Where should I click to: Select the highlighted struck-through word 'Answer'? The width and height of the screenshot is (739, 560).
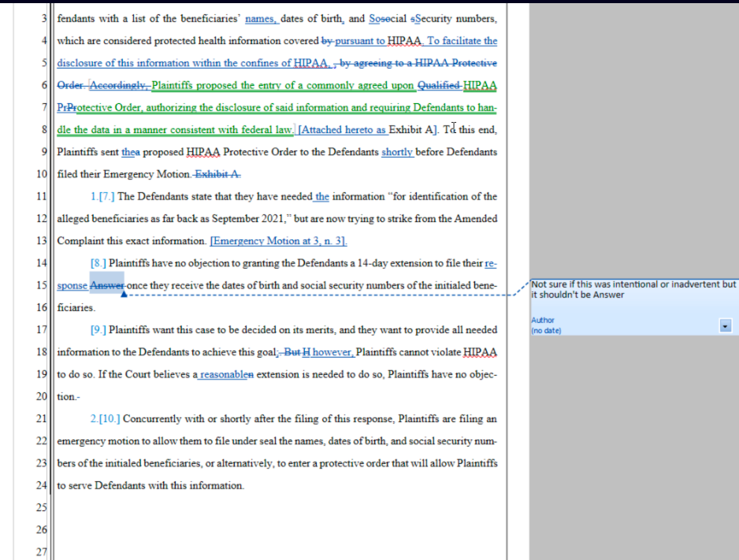(x=106, y=286)
